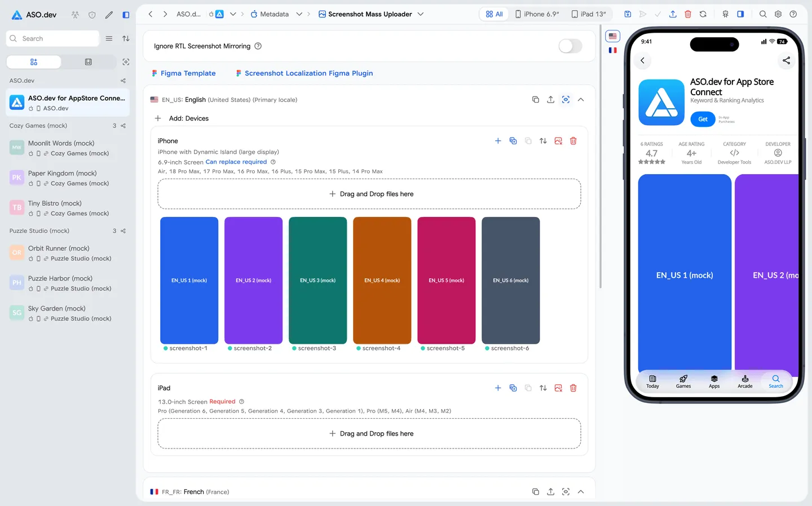Open the Sky Garden (mock) app

click(x=68, y=313)
